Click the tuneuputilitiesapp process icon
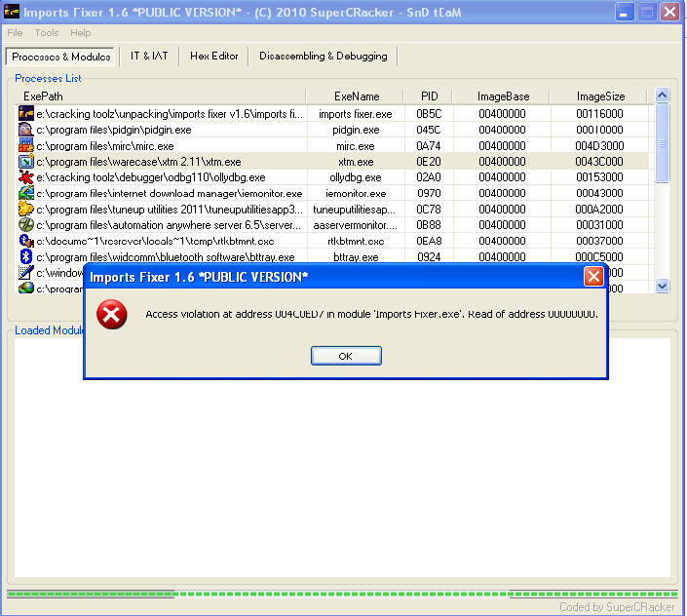Screen dimensions: 687x616 coord(26,209)
